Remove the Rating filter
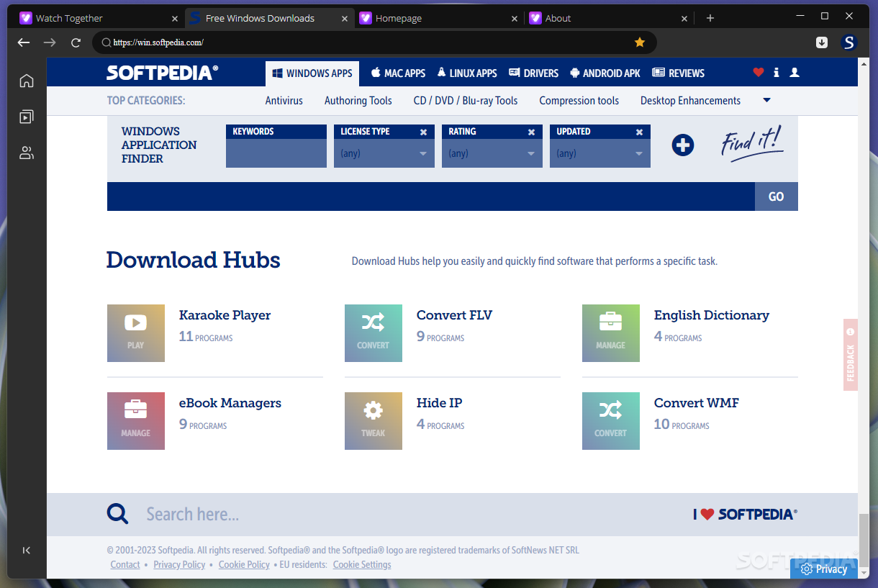 (x=531, y=132)
